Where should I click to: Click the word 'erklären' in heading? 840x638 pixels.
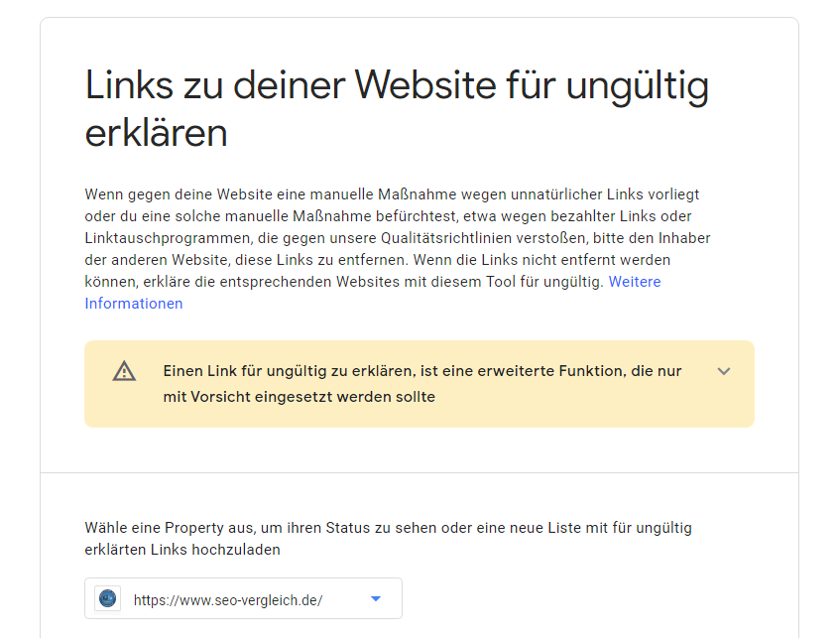pos(157,133)
